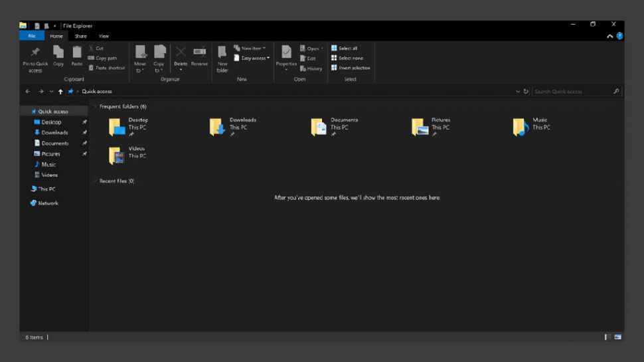644x362 pixels.
Task: Create a New folder from ribbon
Action: point(222,53)
